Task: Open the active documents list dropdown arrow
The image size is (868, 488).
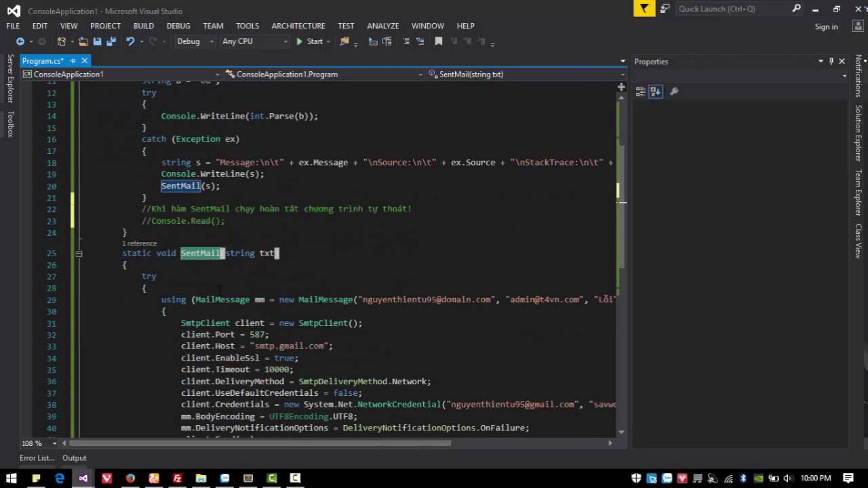Action: tap(623, 61)
